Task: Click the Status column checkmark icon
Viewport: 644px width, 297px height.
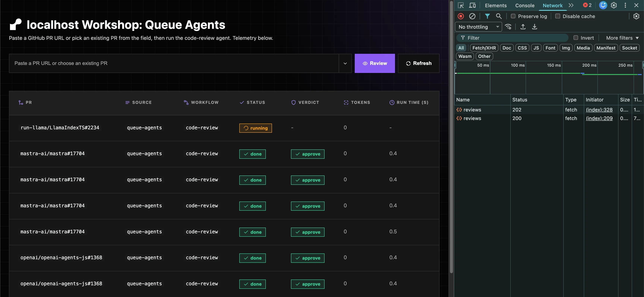Action: coord(242,103)
